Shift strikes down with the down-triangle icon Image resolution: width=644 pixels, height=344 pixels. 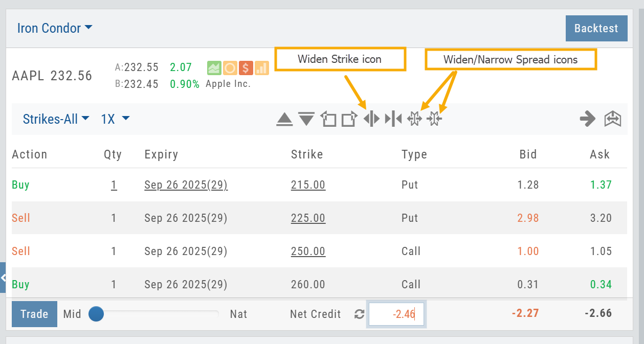pyautogui.click(x=306, y=120)
